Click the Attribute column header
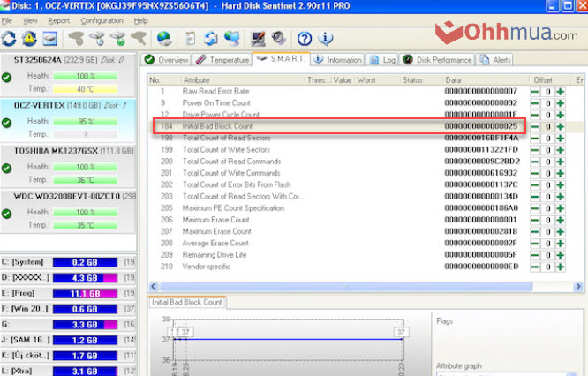 pos(243,80)
